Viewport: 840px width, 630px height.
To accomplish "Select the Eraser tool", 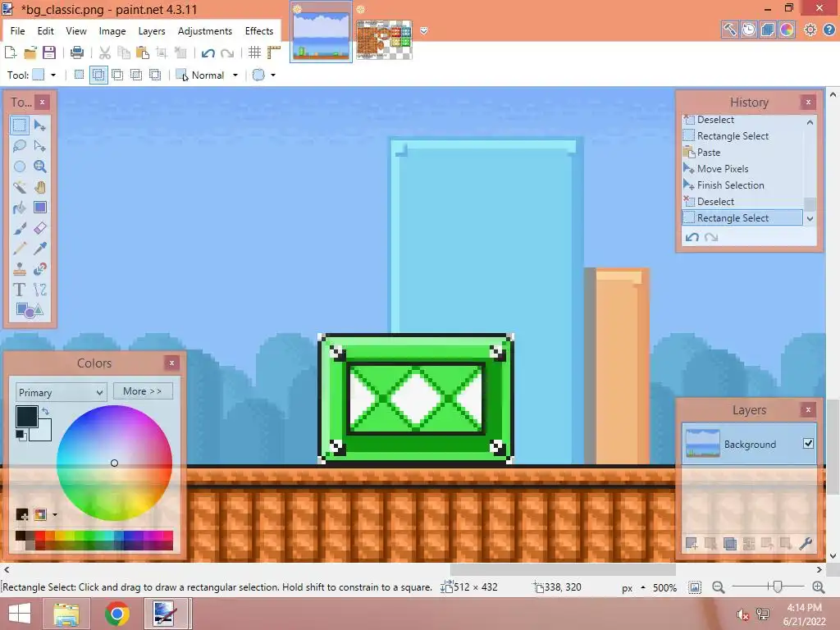I will click(39, 228).
